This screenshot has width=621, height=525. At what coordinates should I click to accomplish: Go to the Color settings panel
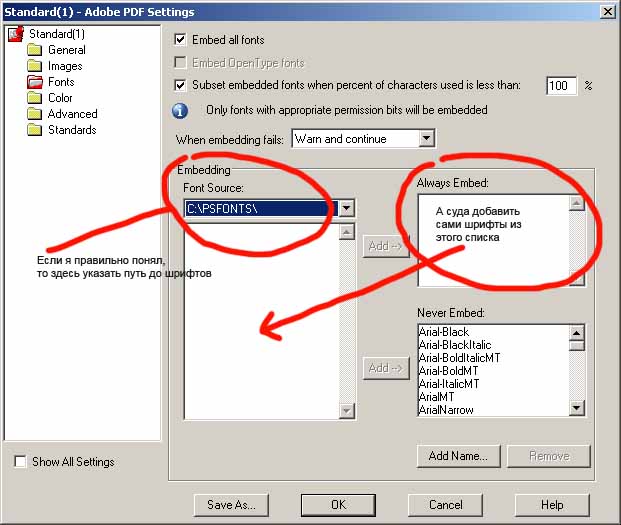pyautogui.click(x=60, y=98)
